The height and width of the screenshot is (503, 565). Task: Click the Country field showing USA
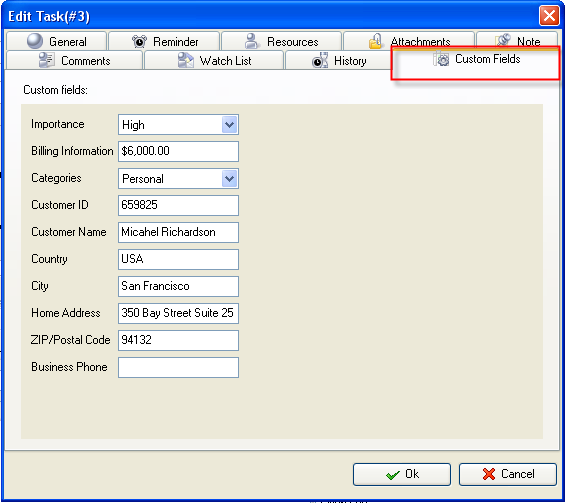click(x=178, y=259)
